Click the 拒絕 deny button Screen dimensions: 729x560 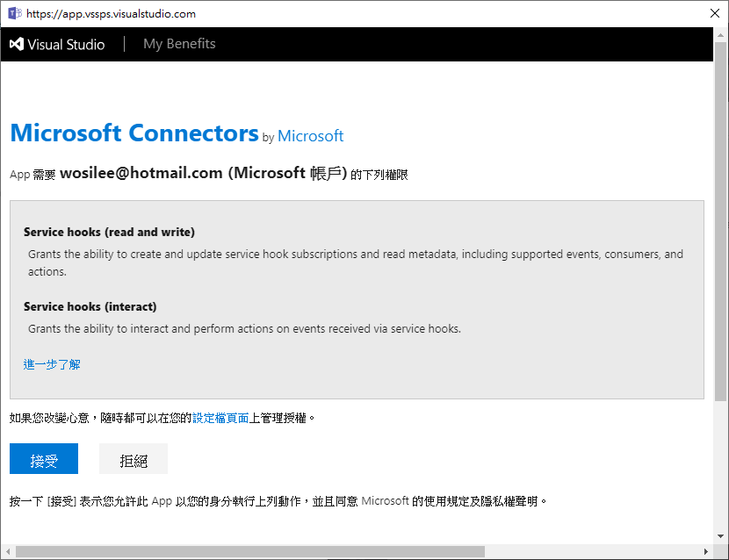click(134, 459)
